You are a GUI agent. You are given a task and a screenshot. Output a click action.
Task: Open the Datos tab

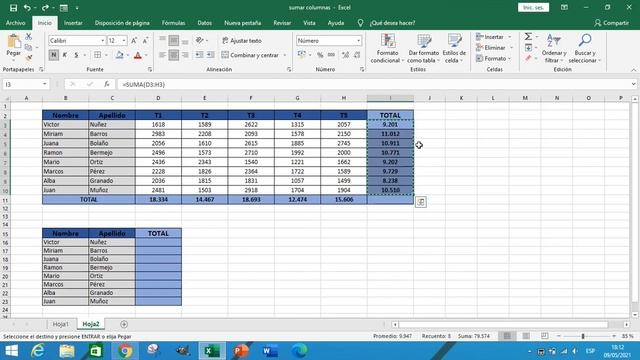click(x=204, y=23)
